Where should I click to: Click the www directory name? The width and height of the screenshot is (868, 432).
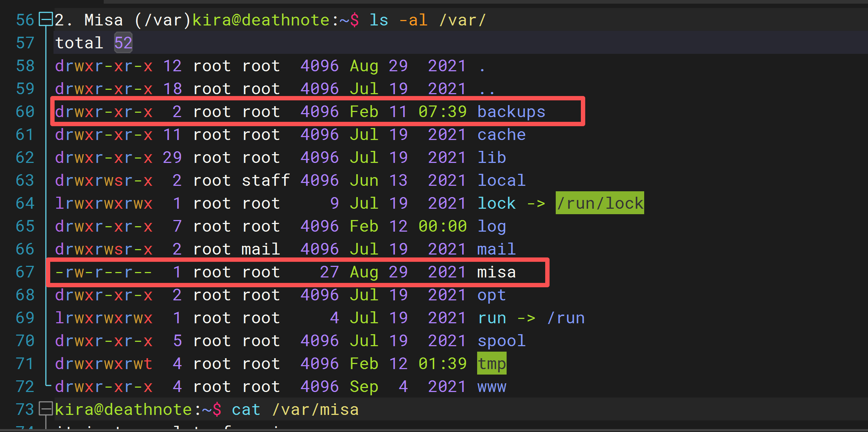click(491, 387)
